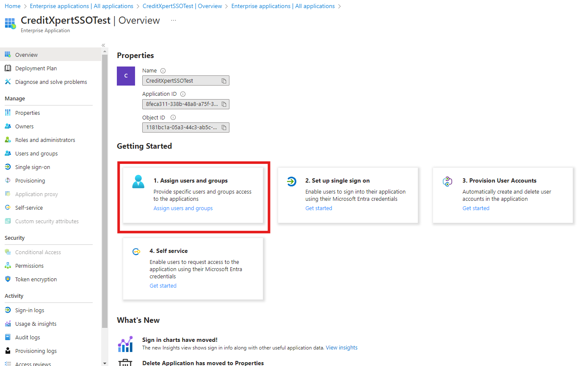
Task: Open last Enterprise applications breadcrumb link
Action: [x=283, y=6]
